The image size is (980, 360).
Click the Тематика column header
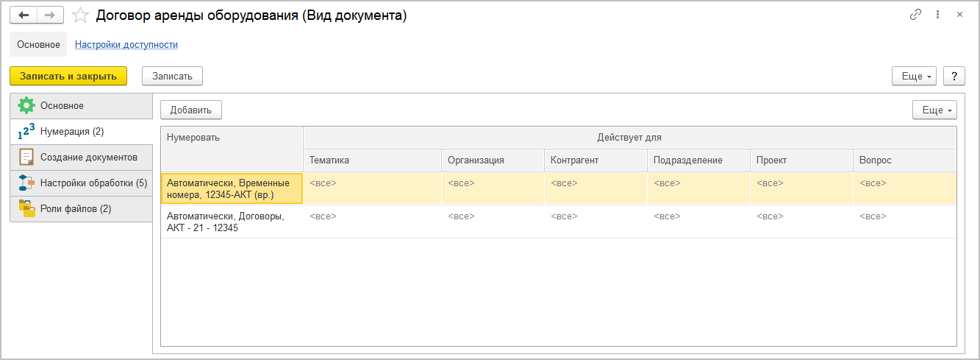pos(329,160)
